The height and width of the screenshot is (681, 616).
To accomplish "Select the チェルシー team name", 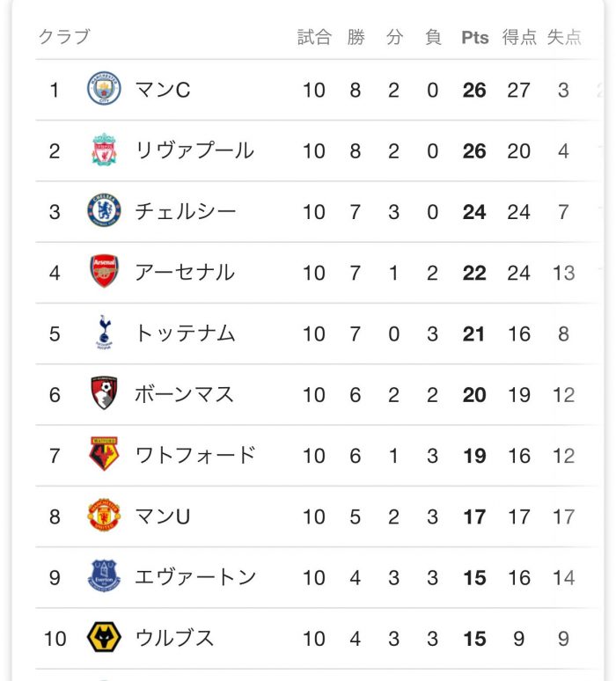I will coord(186,211).
